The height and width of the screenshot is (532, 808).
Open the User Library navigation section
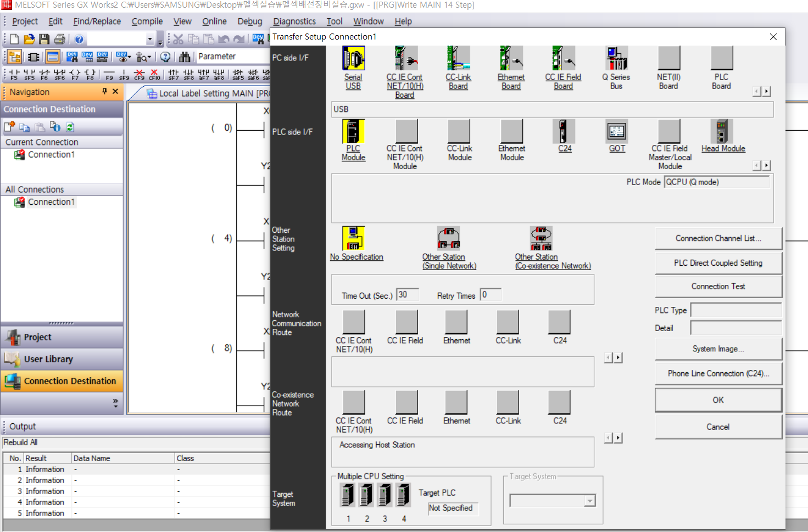pos(62,359)
